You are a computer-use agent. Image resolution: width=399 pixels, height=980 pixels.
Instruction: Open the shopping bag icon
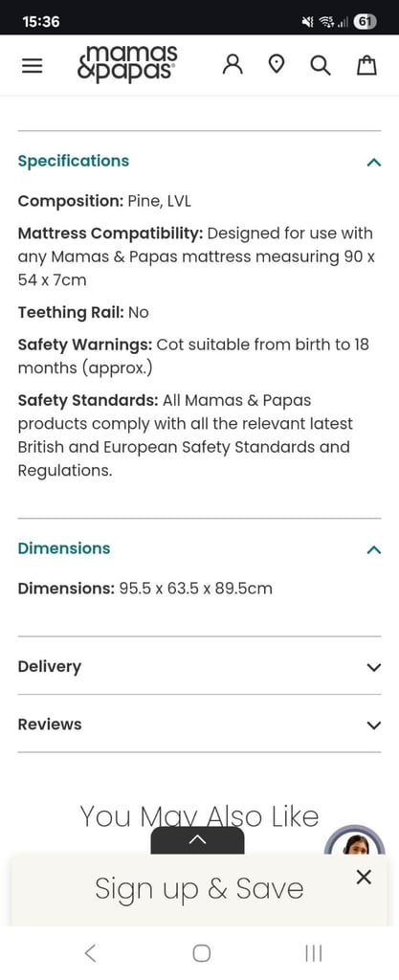pyautogui.click(x=366, y=65)
